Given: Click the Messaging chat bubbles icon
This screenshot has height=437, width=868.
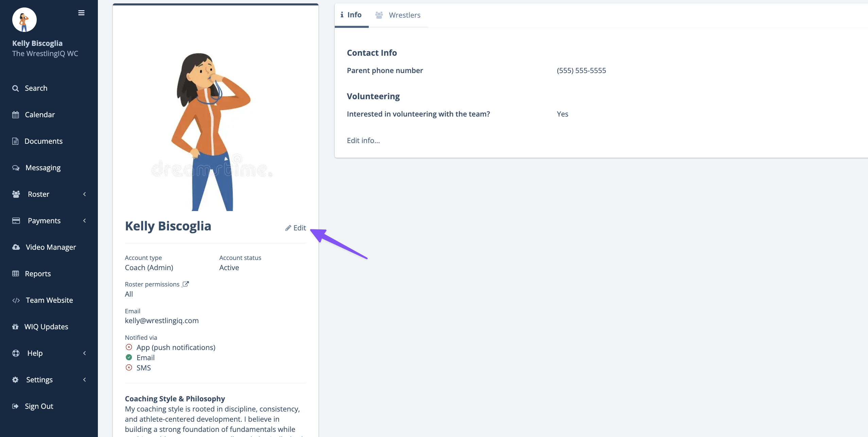Looking at the screenshot, I should pos(16,168).
